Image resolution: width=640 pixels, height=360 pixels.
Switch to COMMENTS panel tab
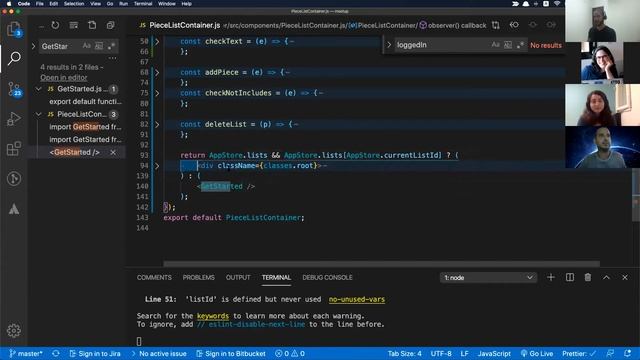tap(154, 278)
